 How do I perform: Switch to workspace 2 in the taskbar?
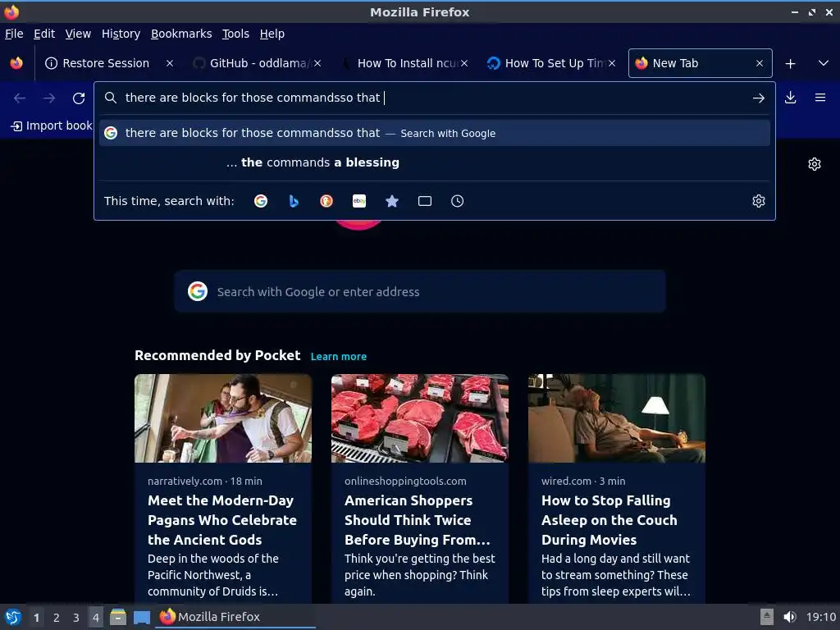click(x=57, y=618)
